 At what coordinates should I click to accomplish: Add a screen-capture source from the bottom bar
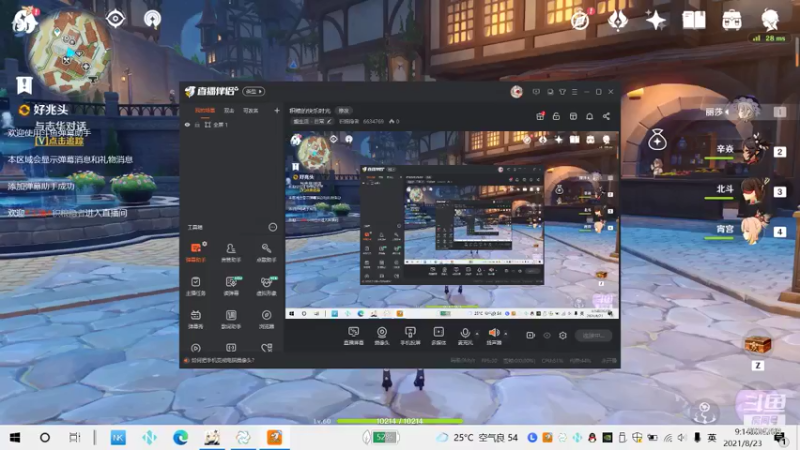(354, 336)
